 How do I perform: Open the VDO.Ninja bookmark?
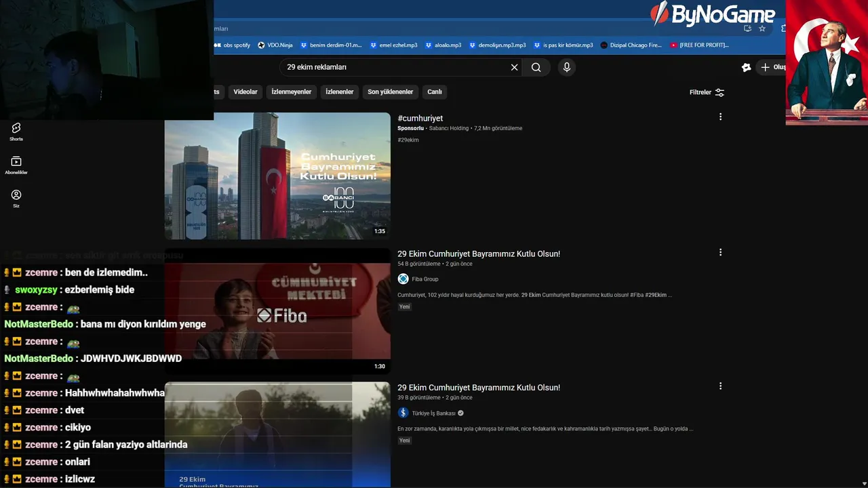[275, 45]
